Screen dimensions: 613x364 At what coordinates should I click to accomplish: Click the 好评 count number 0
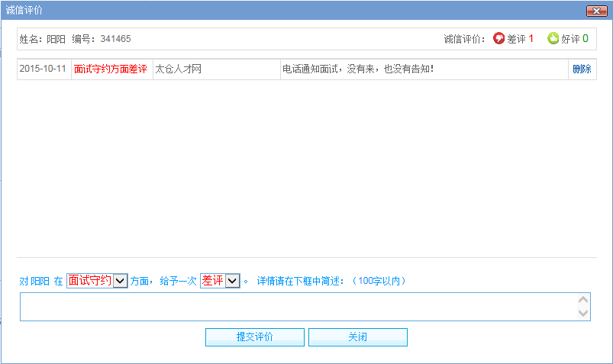click(x=586, y=38)
